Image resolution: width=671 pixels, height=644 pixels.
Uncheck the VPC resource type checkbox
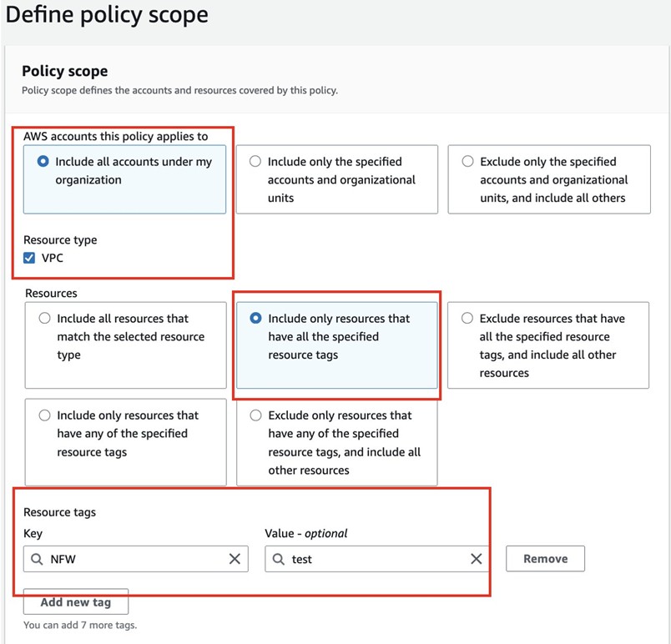[29, 259]
